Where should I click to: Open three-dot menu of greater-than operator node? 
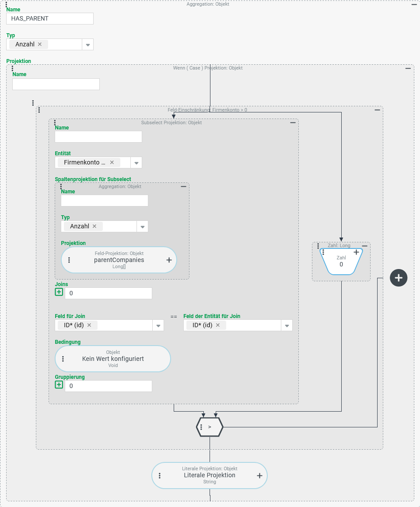(201, 427)
